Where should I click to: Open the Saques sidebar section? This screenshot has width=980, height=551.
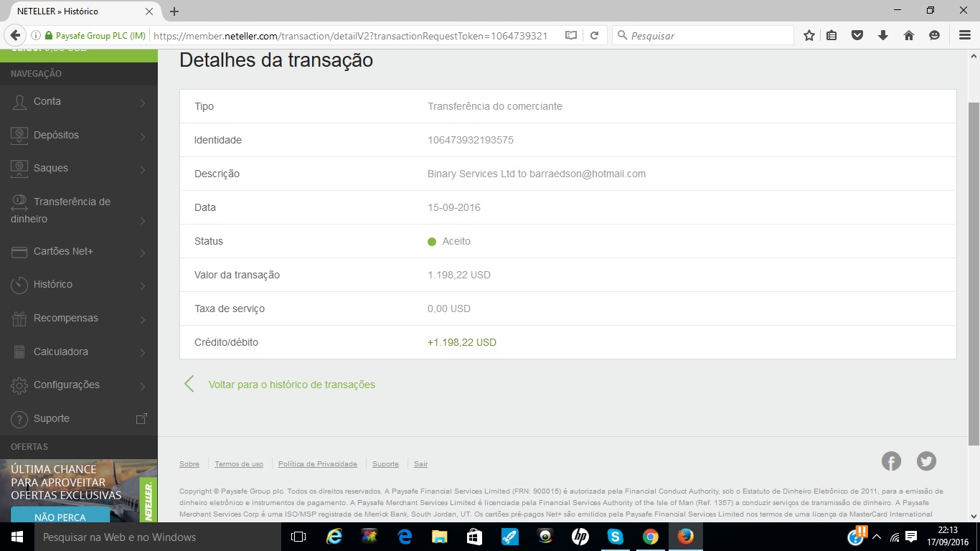click(x=79, y=168)
